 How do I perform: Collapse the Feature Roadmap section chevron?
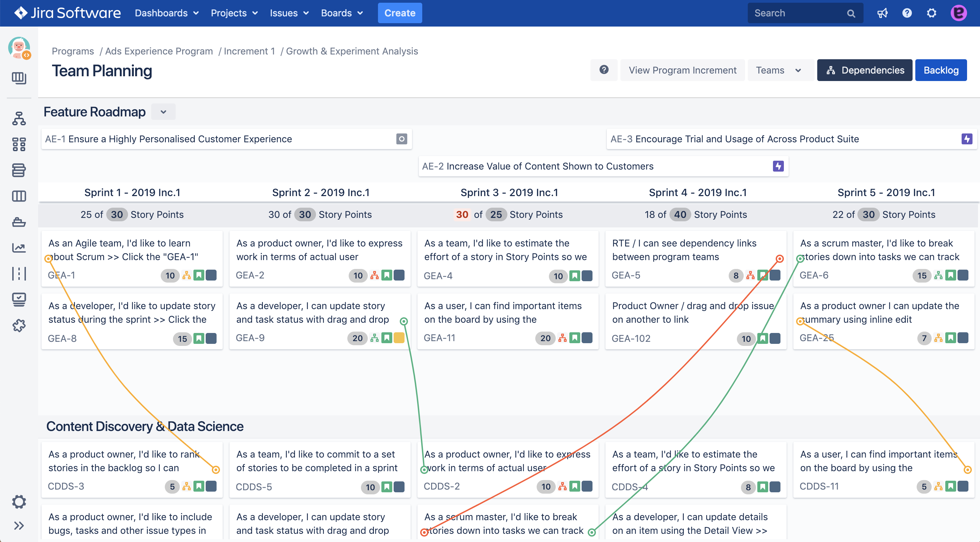tap(163, 112)
